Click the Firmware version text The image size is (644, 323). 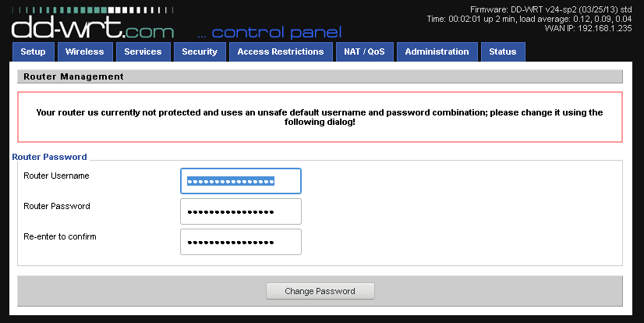pyautogui.click(x=550, y=9)
